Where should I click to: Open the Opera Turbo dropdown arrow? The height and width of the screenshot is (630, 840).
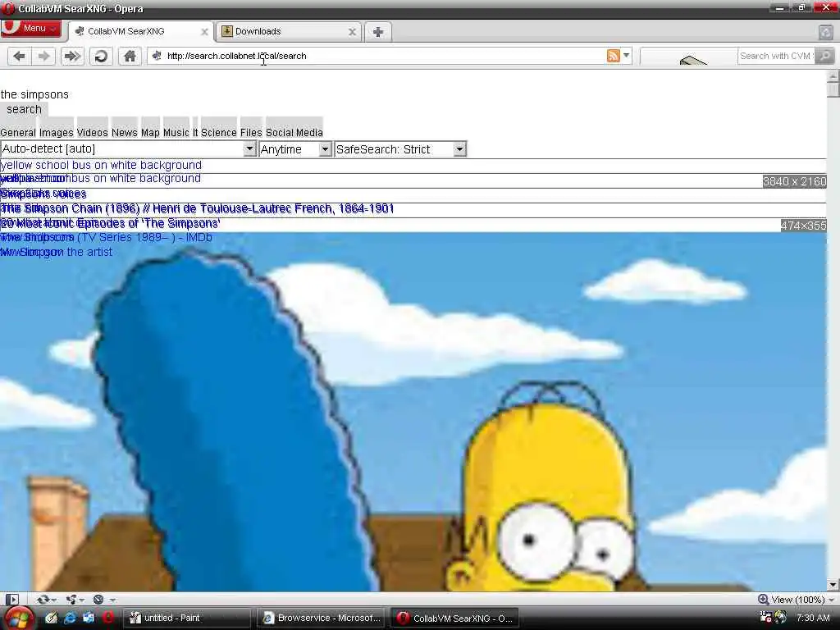point(112,600)
